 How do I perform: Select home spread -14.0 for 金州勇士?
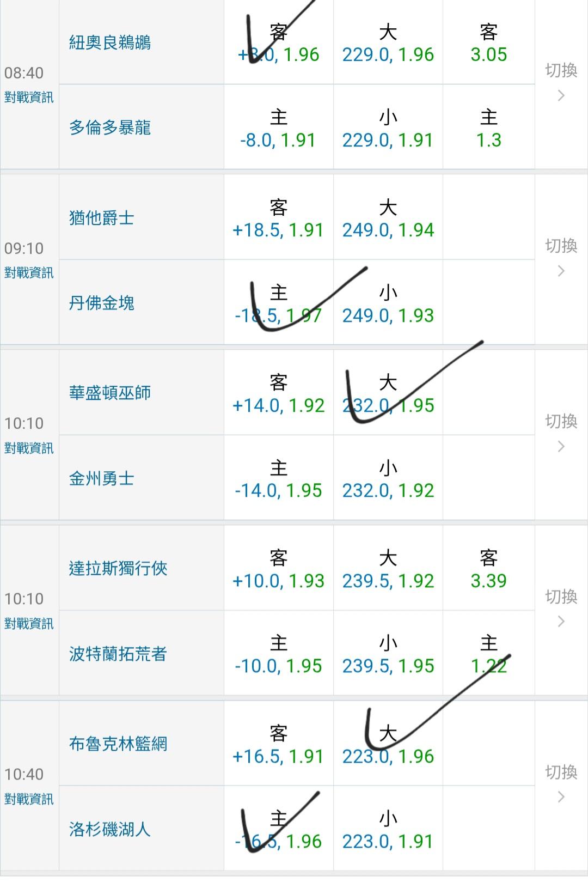tap(278, 479)
